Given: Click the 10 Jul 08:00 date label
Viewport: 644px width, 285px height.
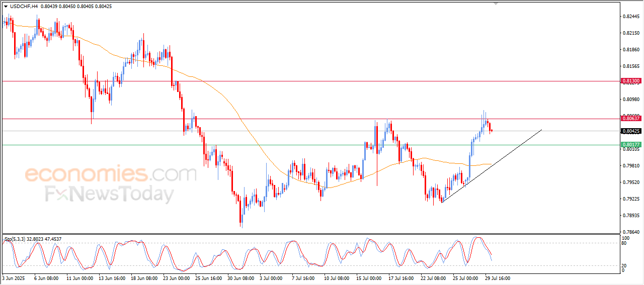Looking at the screenshot, I should pos(337,277).
